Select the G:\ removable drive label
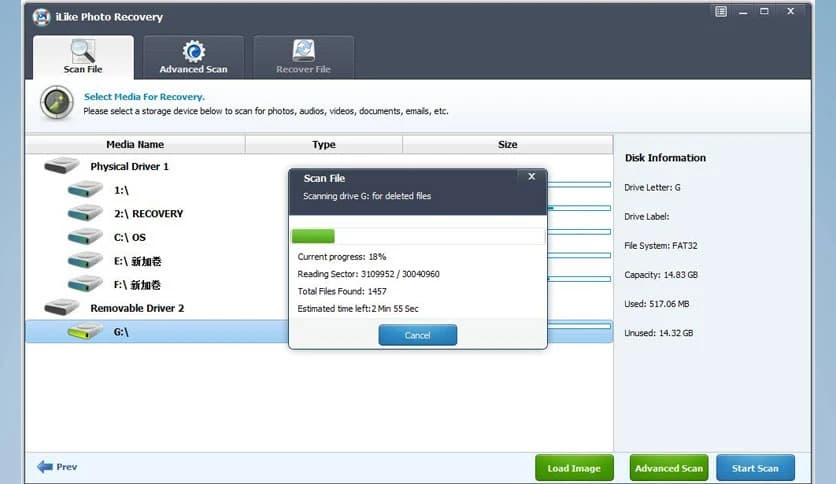Image resolution: width=836 pixels, height=484 pixels. click(121, 332)
